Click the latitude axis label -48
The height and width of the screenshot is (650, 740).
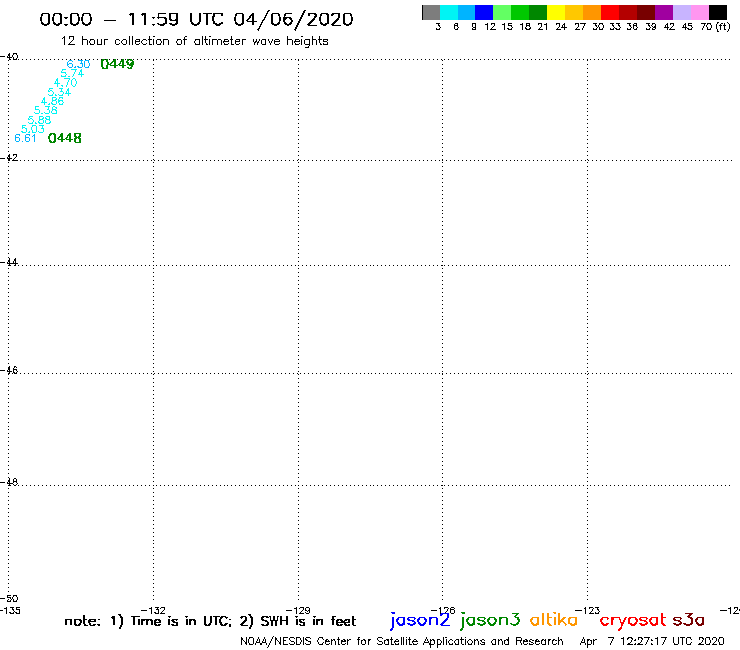click(9, 482)
